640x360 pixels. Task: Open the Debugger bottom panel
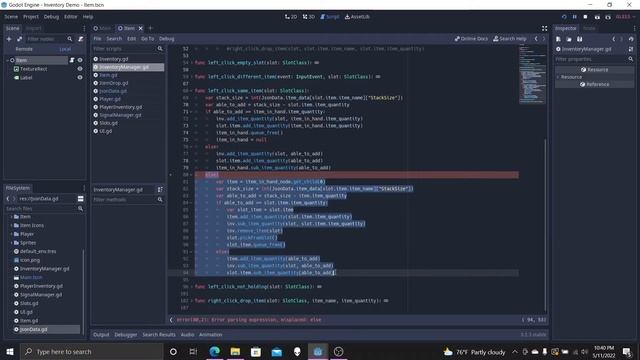coord(126,335)
